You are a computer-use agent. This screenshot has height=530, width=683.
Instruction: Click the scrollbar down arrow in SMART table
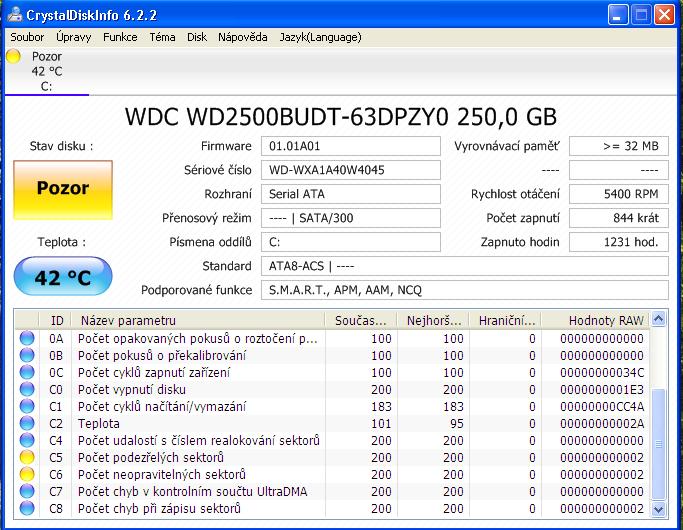(659, 509)
